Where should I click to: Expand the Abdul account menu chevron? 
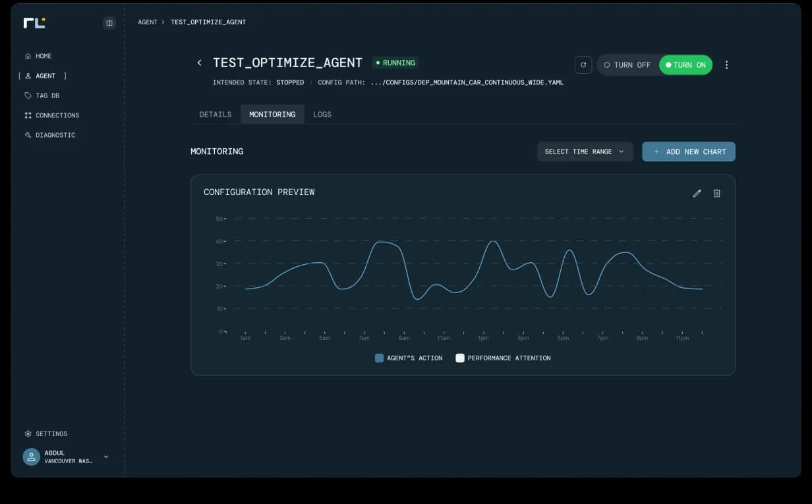coord(106,457)
